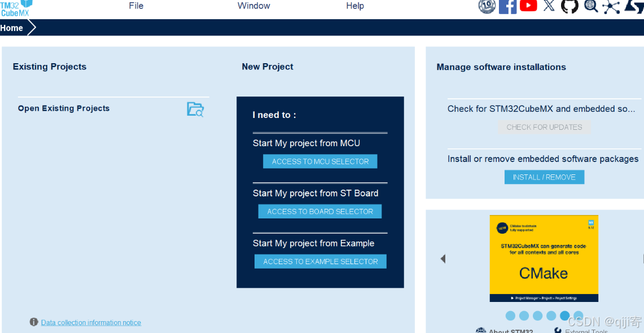Click 'Start My project from MCU' text
Viewport: 644px width, 333px height.
click(x=306, y=143)
